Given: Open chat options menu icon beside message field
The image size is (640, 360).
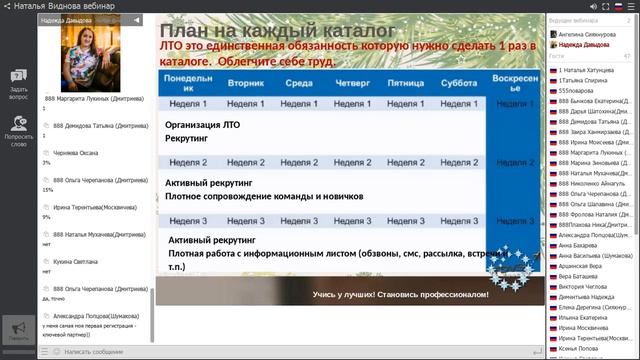Looking at the screenshot, I should tap(44, 351).
